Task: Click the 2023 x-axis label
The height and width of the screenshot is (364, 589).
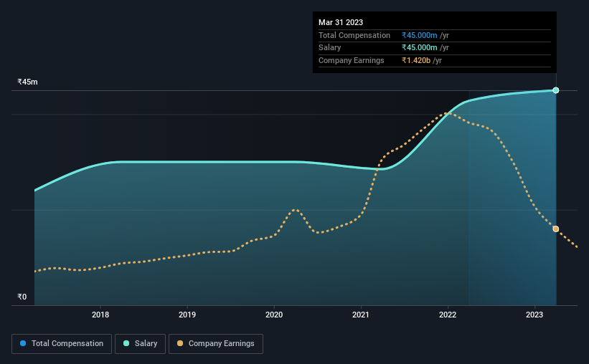Action: 534,315
